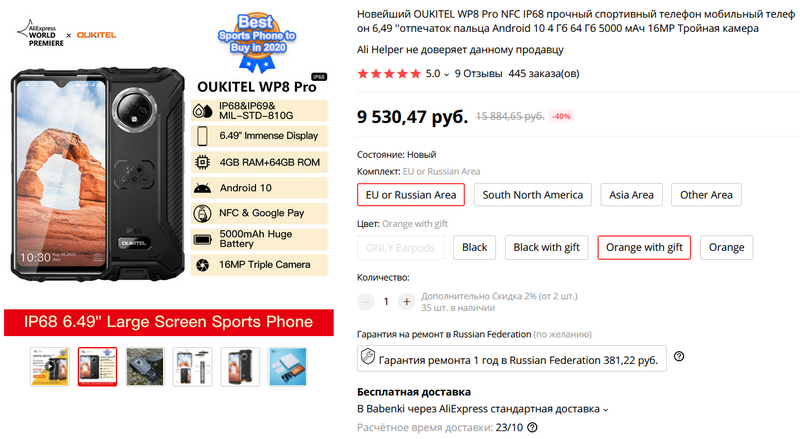Click the warranty info question mark icon
This screenshot has height=439, width=800.
679,356
